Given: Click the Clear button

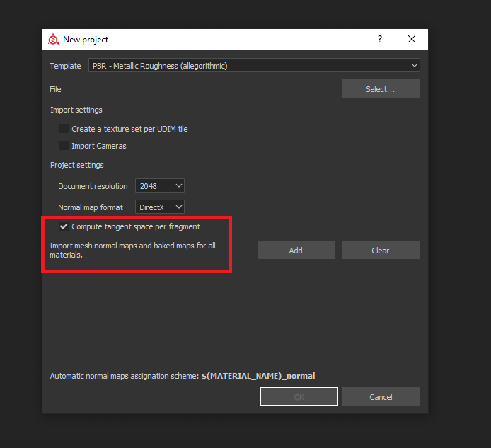Looking at the screenshot, I should click(x=381, y=250).
